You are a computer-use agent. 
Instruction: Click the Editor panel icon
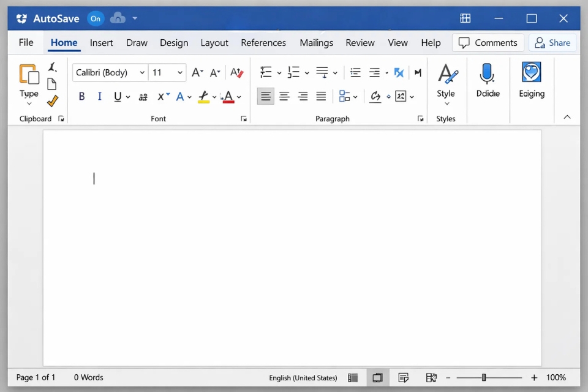(531, 75)
